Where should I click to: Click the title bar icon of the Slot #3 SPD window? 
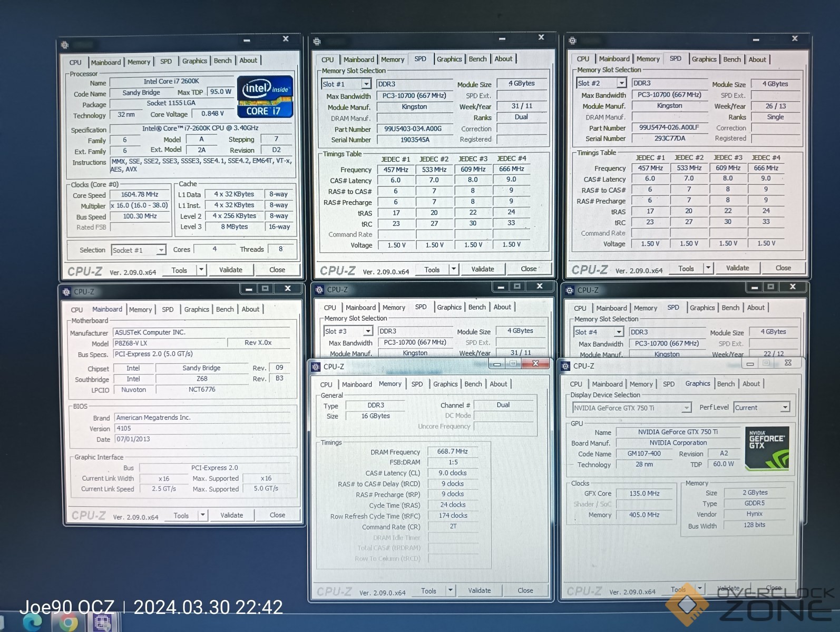pos(319,290)
